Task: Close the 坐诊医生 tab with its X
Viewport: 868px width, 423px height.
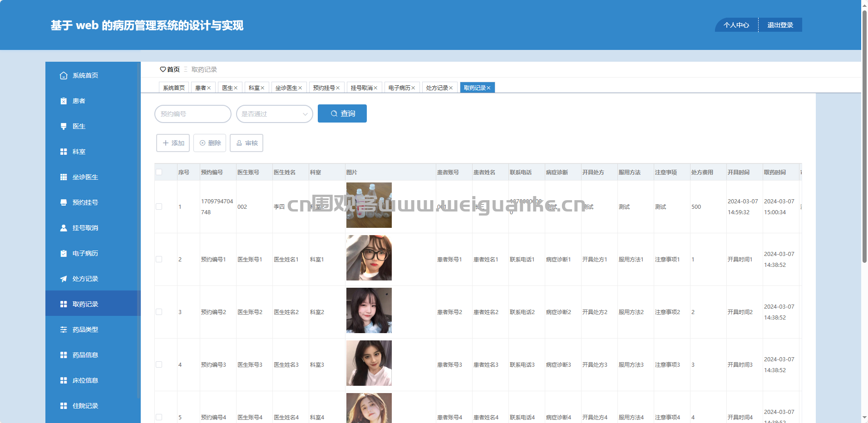Action: click(x=300, y=88)
